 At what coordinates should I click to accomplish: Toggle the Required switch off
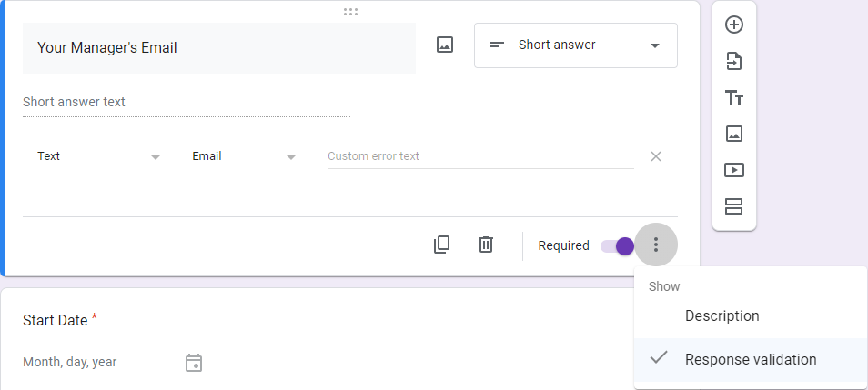coord(617,246)
